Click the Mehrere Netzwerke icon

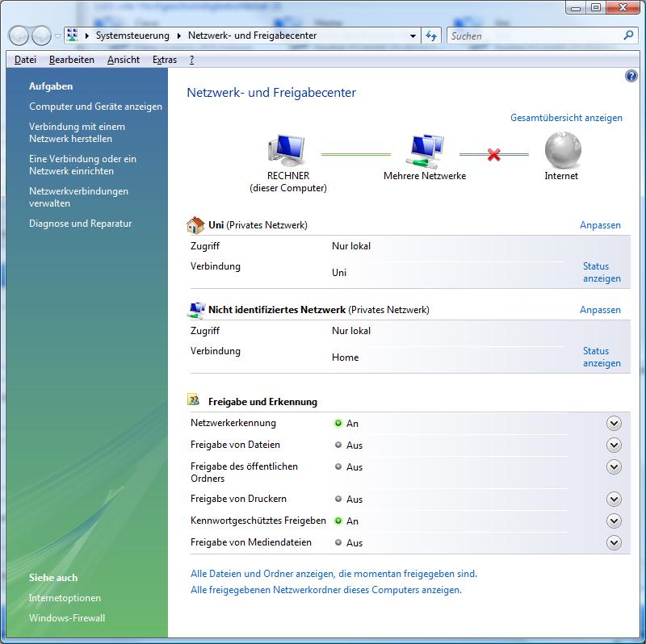pyautogui.click(x=425, y=151)
